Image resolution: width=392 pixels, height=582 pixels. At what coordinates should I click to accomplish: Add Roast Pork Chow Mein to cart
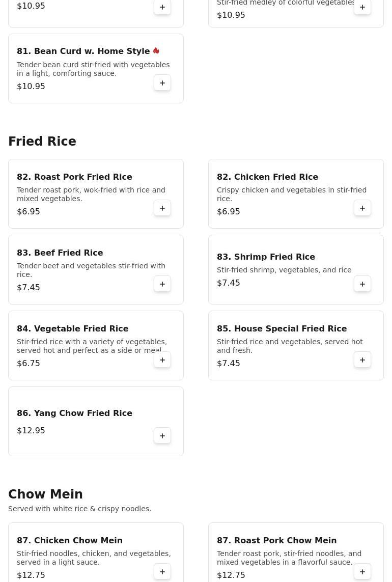[x=362, y=572]
